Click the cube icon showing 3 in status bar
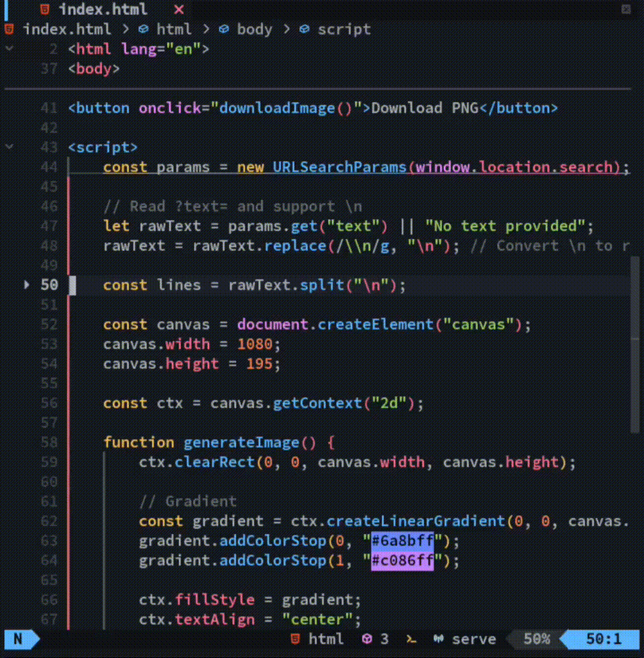Screen dimensions: 644x658 (x=367, y=639)
